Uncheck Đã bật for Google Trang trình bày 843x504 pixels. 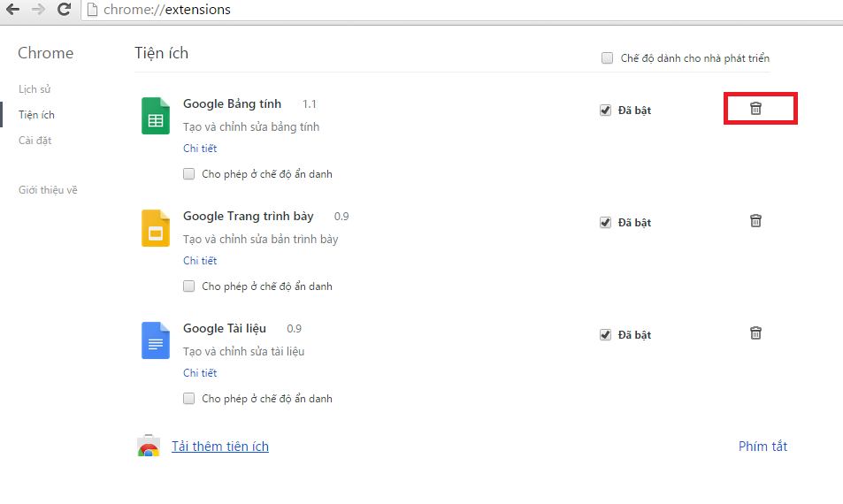605,223
